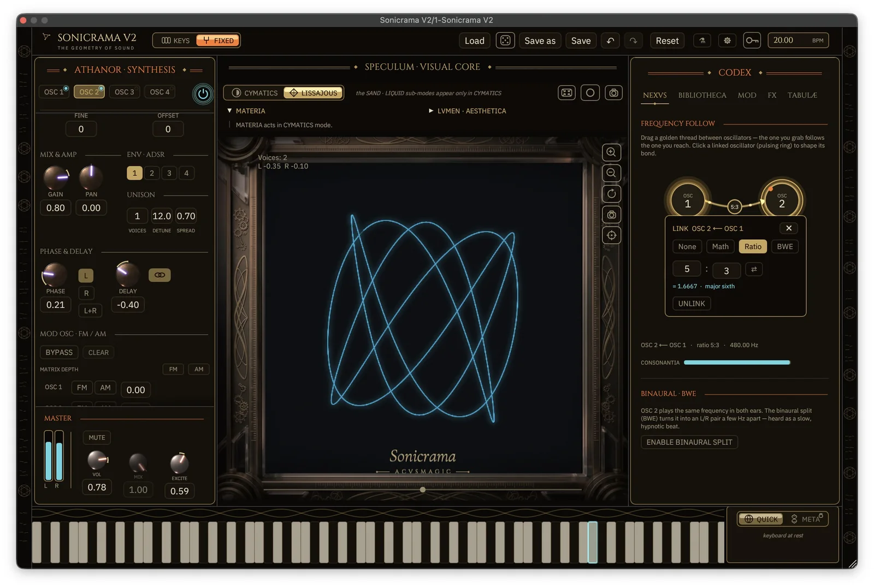Click the UNLINK button
Image resolution: width=874 pixels, height=588 pixels.
692,304
